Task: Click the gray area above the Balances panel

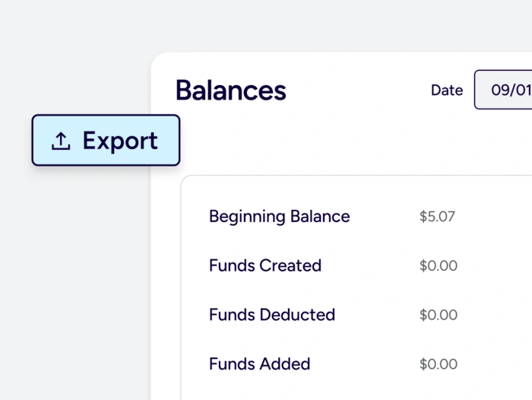Action: (x=342, y=27)
